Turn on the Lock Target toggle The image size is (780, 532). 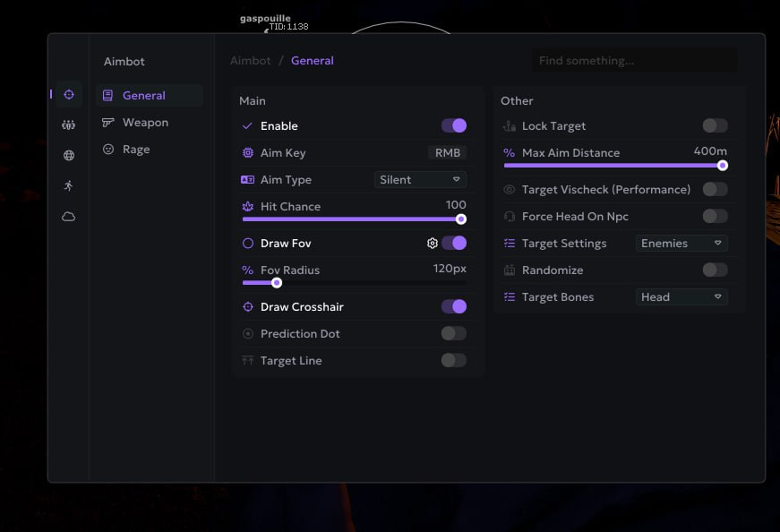coord(715,126)
